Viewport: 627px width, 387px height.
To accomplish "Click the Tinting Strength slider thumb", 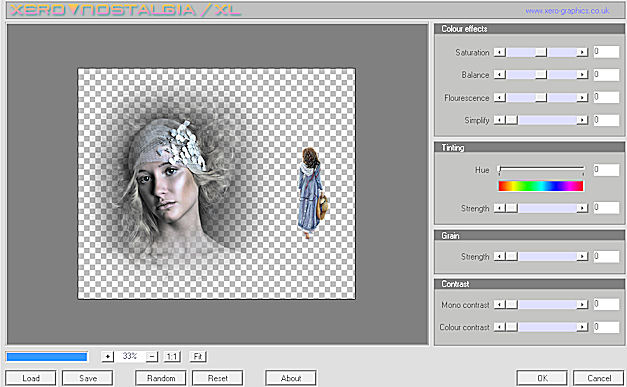I will 511,208.
